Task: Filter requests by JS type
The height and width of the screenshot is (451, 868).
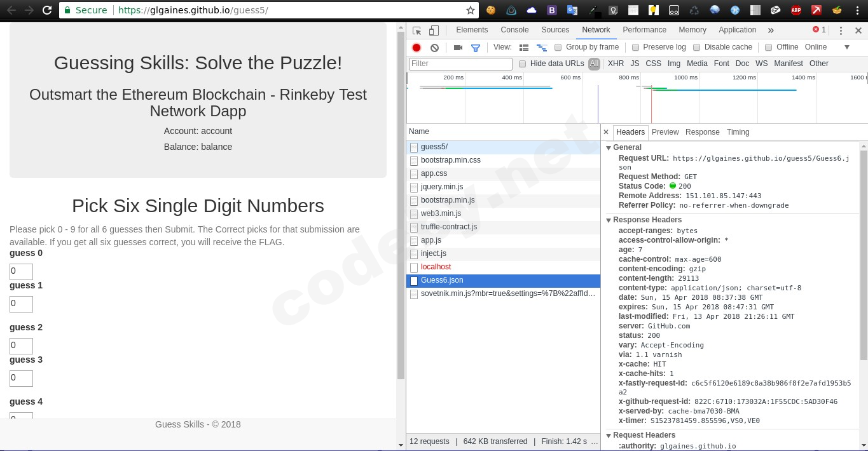Action: (635, 64)
